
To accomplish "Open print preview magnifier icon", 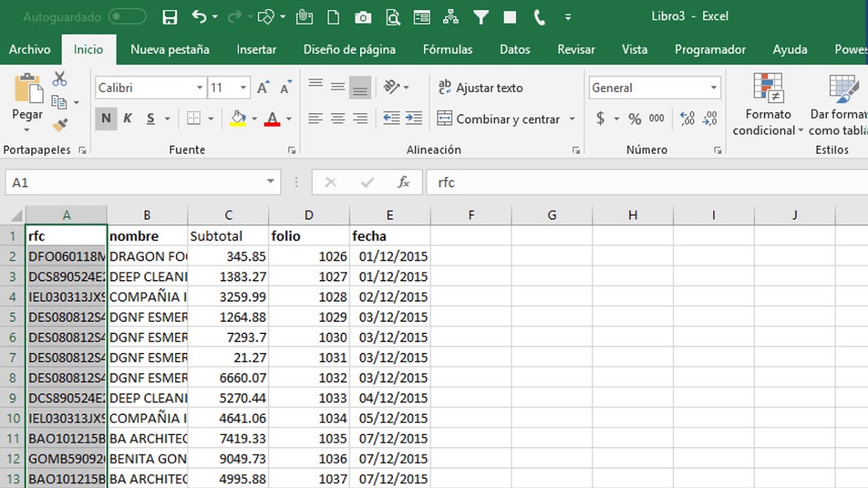I will coord(392,17).
